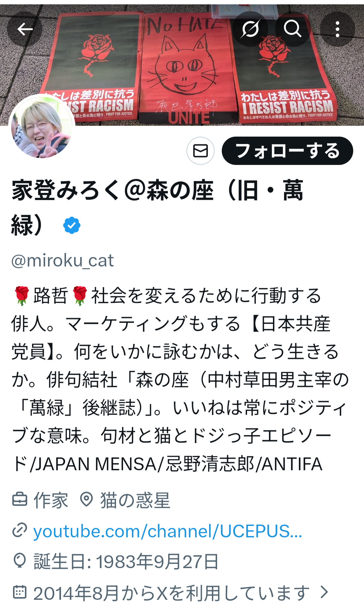Tap the location pin icon
Image resolution: width=364 pixels, height=612 pixels.
click(x=86, y=499)
